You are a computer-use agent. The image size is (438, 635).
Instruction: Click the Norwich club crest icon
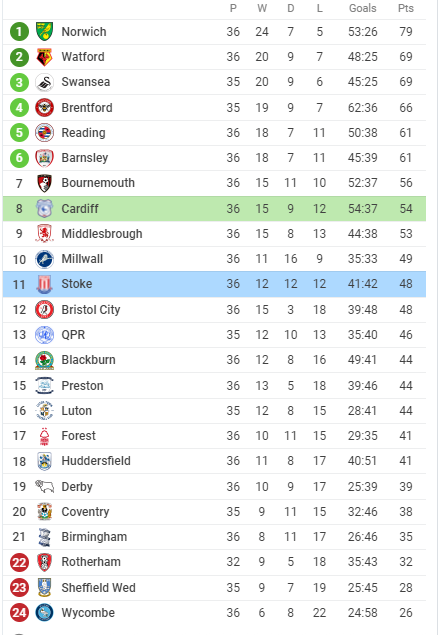click(45, 32)
